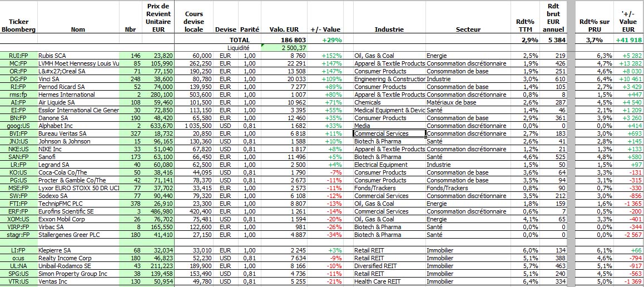This screenshot has width=644, height=287.
Task: Click the total +29% cell
Action: click(325, 40)
